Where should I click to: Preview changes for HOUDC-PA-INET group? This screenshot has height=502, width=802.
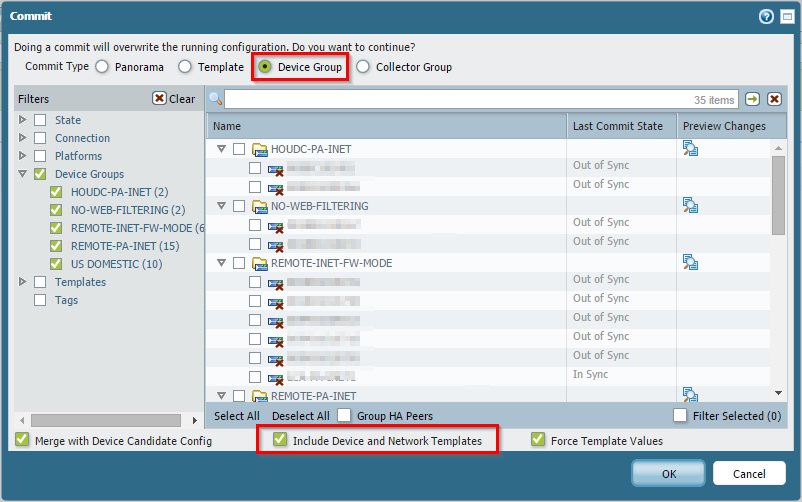pyautogui.click(x=690, y=148)
